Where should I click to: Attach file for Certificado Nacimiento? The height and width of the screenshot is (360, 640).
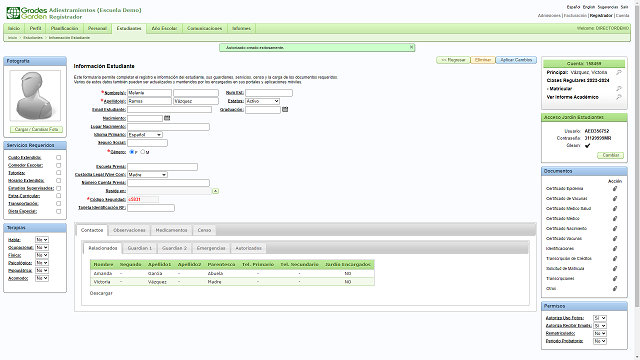(615, 229)
